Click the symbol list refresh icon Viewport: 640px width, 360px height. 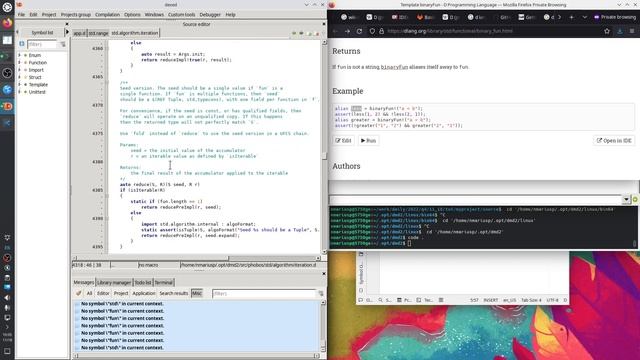[22, 44]
